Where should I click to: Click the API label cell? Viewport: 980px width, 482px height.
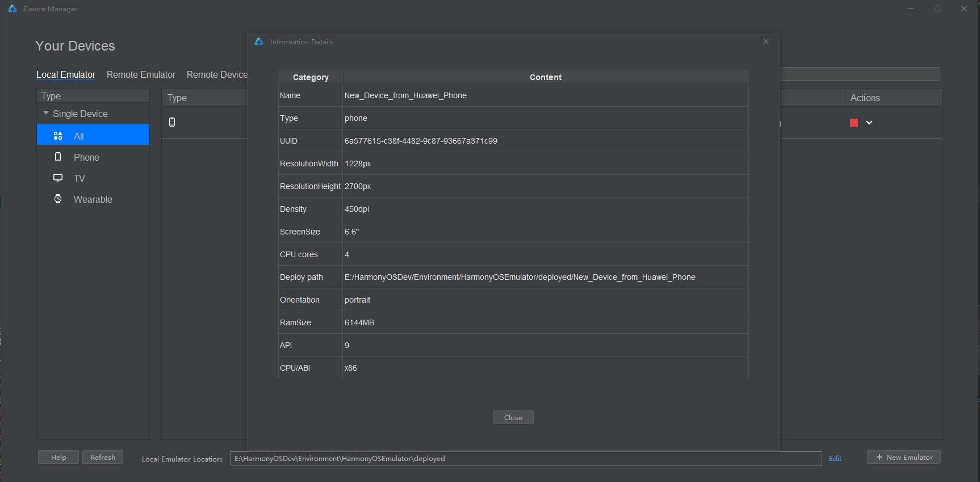pos(311,345)
